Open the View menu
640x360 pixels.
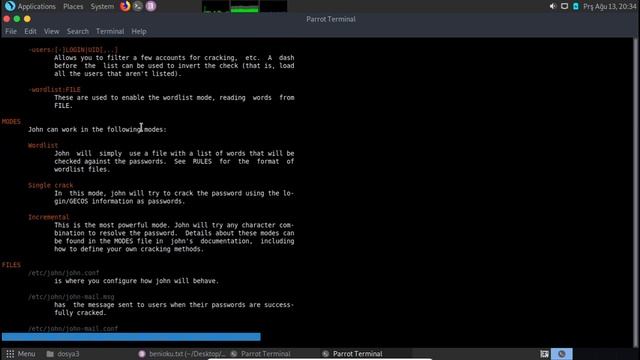[51, 31]
